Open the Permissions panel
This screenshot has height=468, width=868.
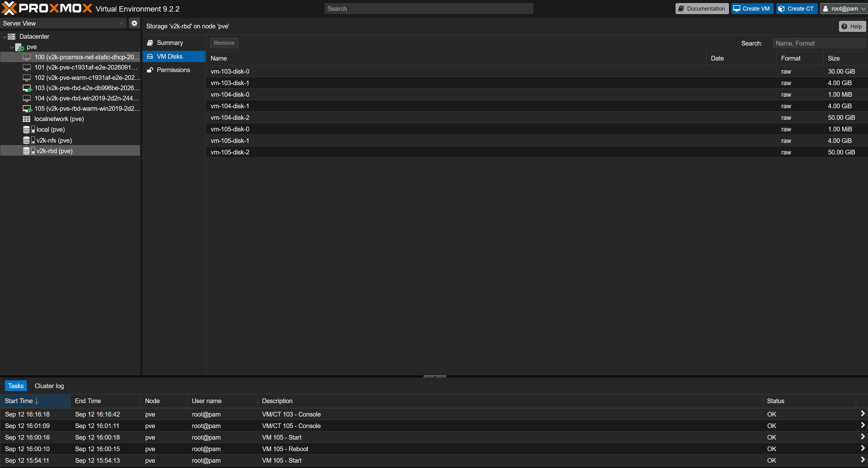[174, 70]
